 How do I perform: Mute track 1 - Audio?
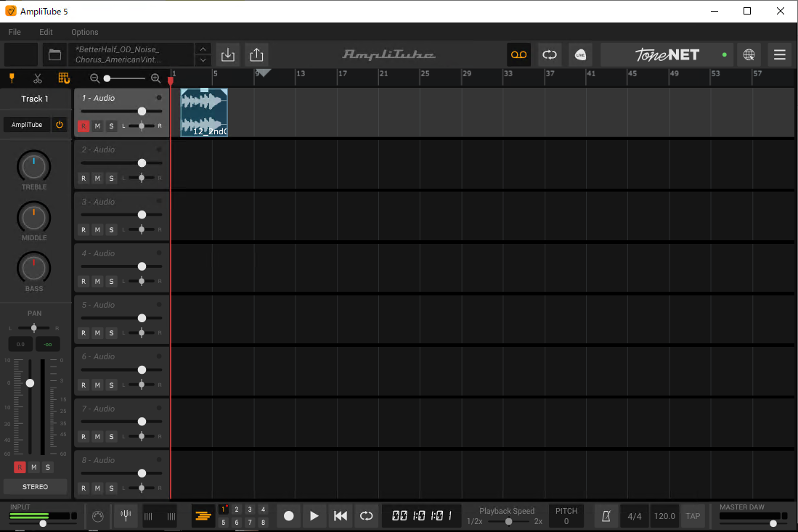(97, 126)
